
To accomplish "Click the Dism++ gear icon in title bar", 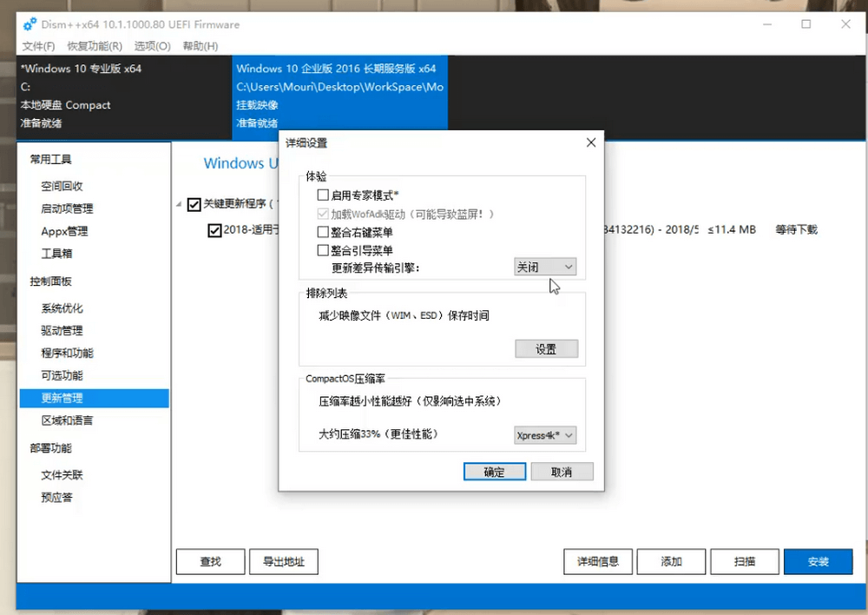I will pos(30,24).
